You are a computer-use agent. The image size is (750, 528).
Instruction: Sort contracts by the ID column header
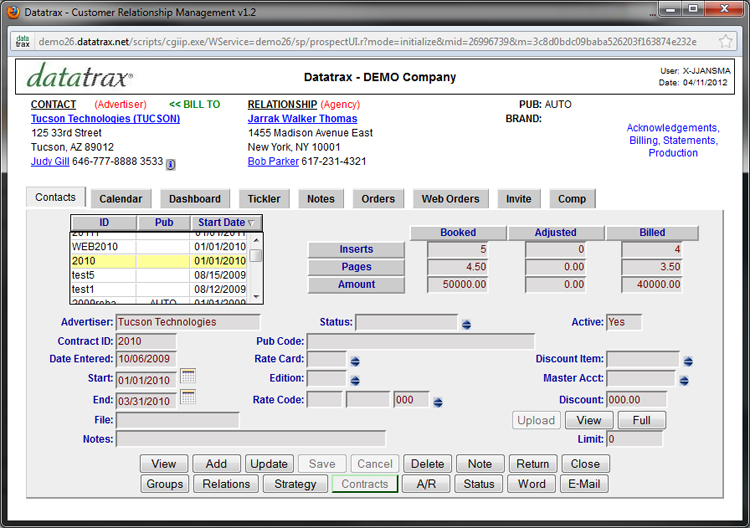tap(104, 222)
